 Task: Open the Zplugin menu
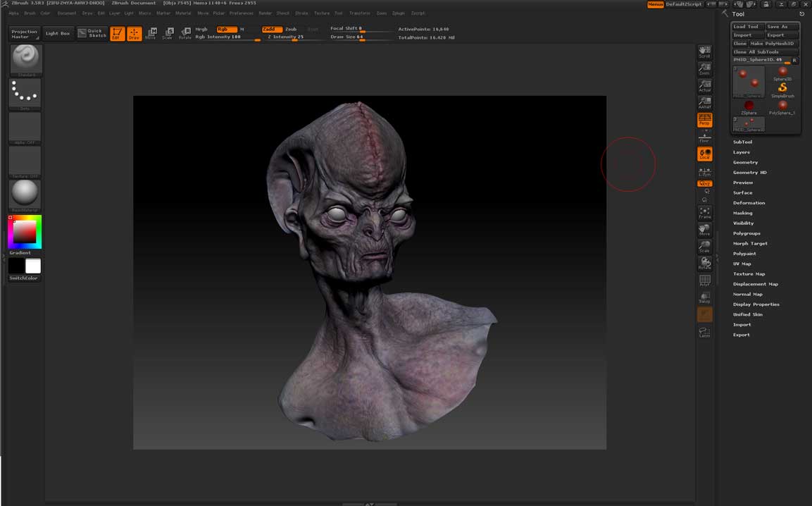398,13
